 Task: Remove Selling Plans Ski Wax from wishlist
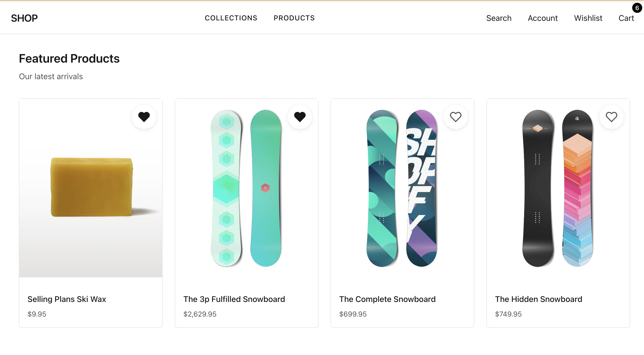click(x=144, y=117)
